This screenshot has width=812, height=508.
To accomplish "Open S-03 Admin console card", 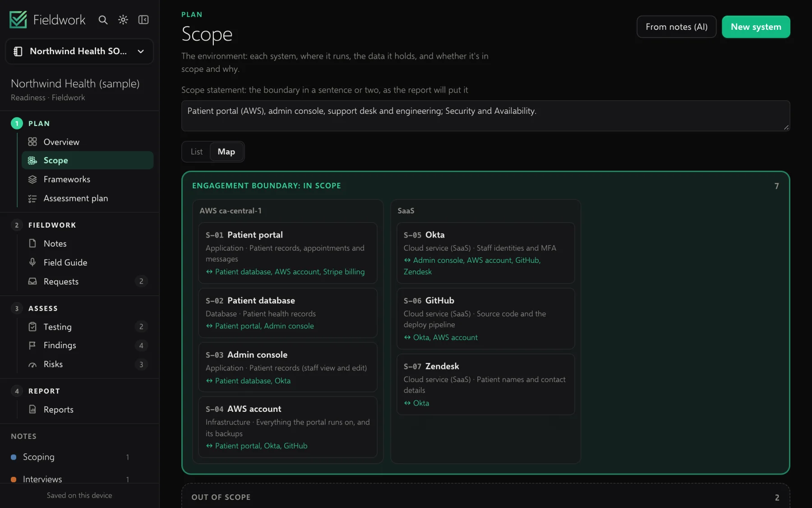I will pos(287,367).
